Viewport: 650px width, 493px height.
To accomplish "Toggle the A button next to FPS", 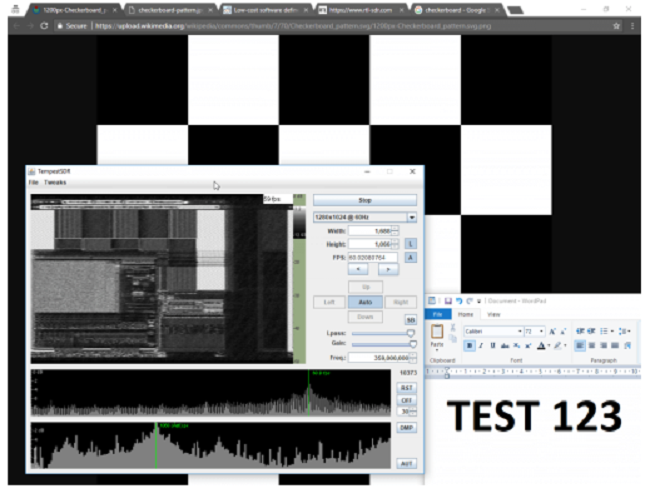I will [x=411, y=257].
